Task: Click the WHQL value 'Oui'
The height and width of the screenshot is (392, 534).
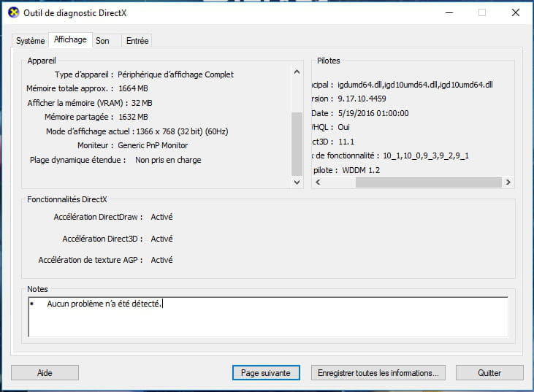Action: point(343,127)
